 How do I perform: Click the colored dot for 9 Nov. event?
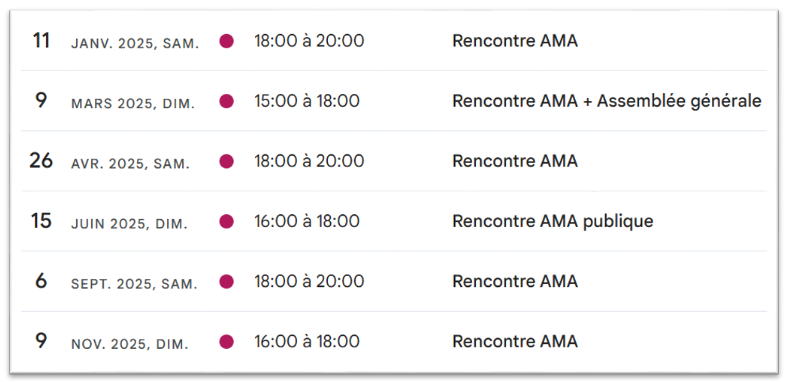pos(226,342)
